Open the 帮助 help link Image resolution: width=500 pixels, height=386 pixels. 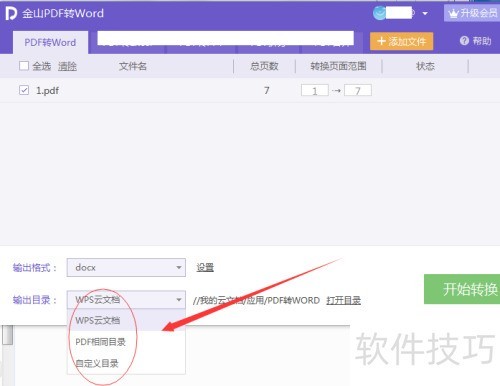coord(476,41)
